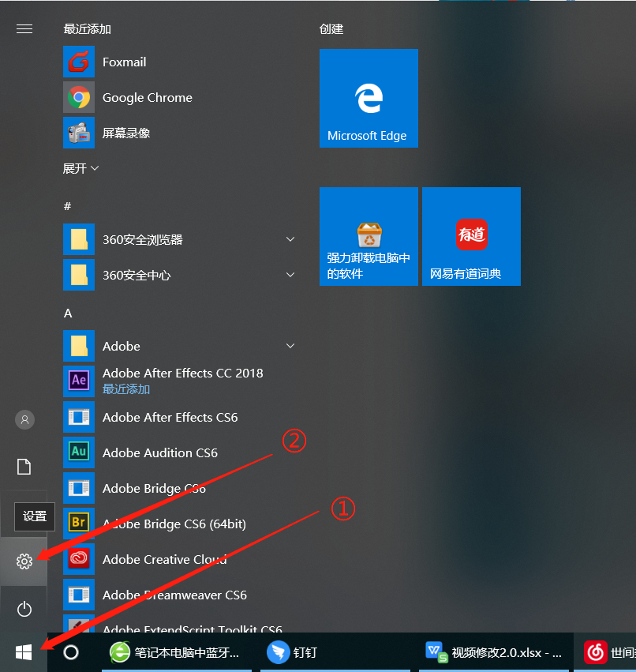Expand the 360安全浏览器 app group
636x672 pixels.
(290, 238)
